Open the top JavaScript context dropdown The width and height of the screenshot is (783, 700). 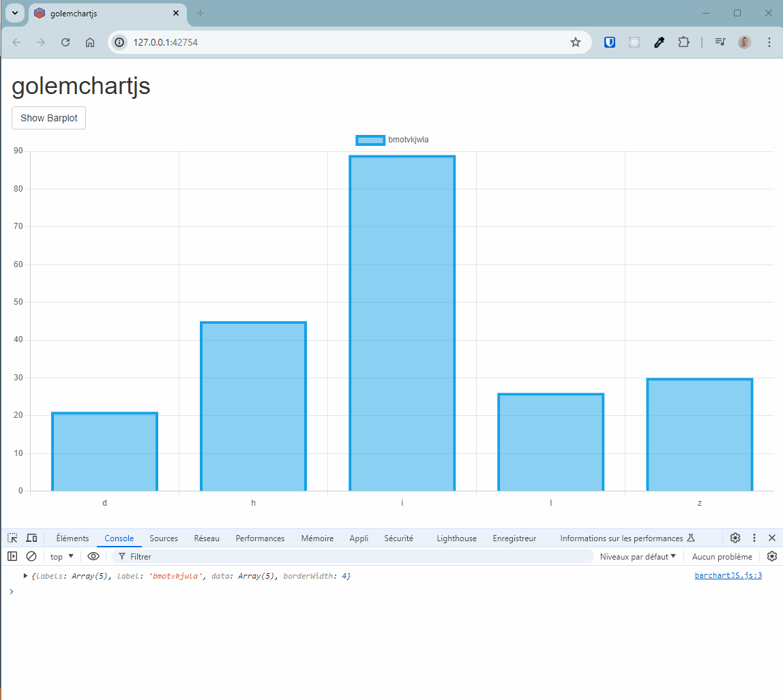[62, 556]
